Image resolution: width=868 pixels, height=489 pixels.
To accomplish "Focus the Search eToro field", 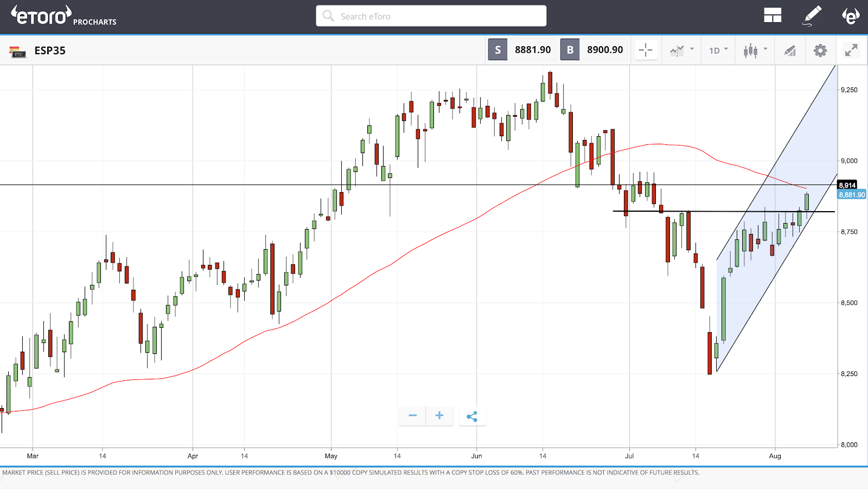I will tap(431, 16).
